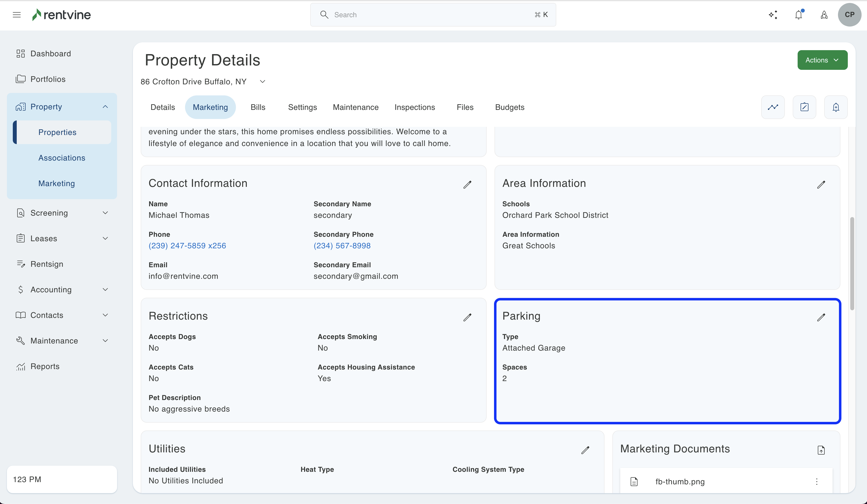Open fb-thumb.png three-dot options menu
This screenshot has width=867, height=504.
coord(817,482)
